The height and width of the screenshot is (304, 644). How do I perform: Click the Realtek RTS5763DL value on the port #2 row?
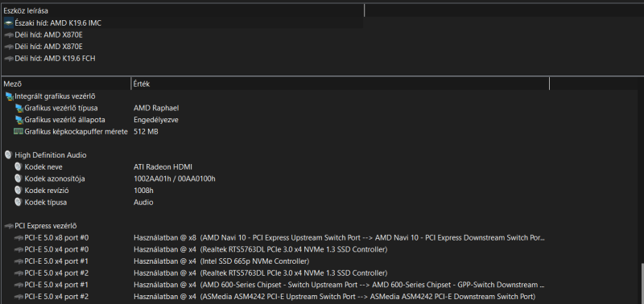261,273
